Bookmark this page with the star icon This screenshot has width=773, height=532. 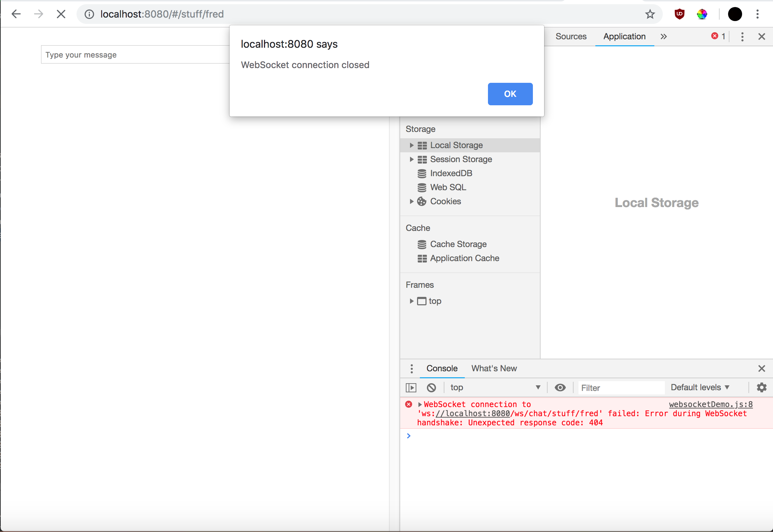(x=650, y=14)
